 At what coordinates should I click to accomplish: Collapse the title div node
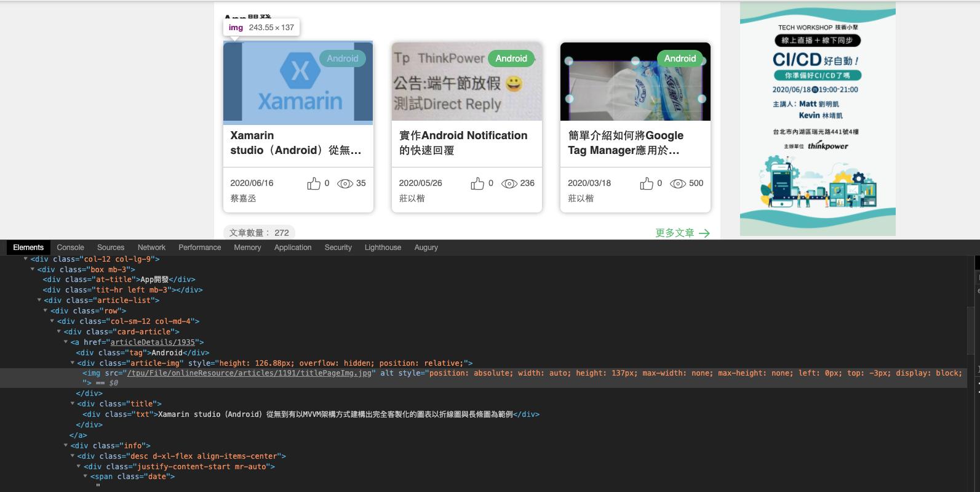pyautogui.click(x=73, y=404)
